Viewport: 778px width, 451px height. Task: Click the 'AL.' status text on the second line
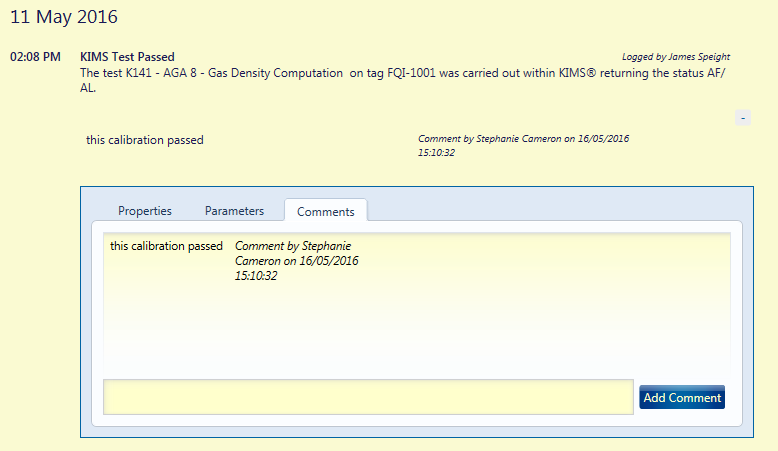(x=88, y=88)
